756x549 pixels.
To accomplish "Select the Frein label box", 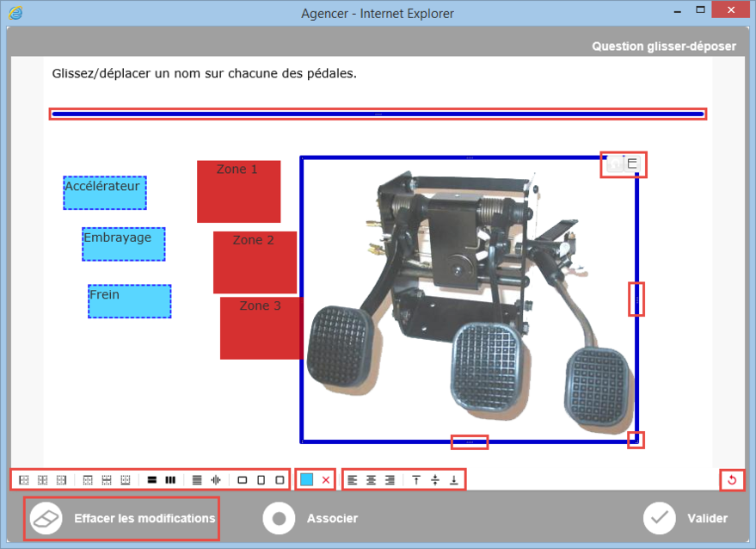I will point(129,302).
